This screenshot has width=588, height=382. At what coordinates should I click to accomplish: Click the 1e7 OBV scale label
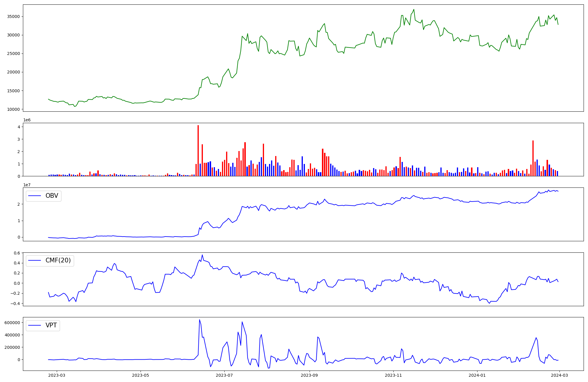click(27, 185)
